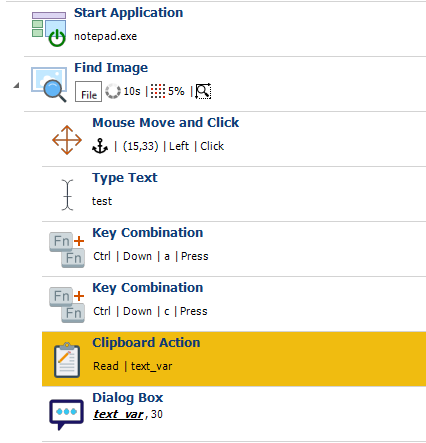426x443 pixels.
Task: Select the Find Image magnifier icon
Action: click(49, 84)
